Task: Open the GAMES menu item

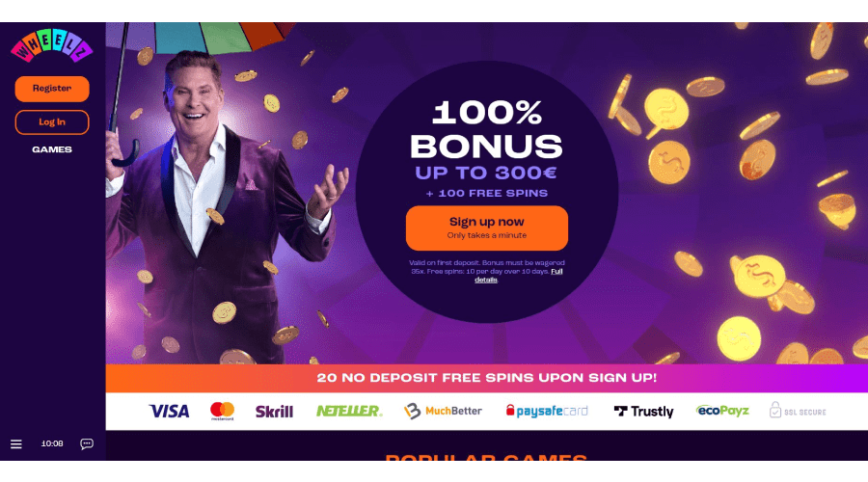Action: coord(52,149)
